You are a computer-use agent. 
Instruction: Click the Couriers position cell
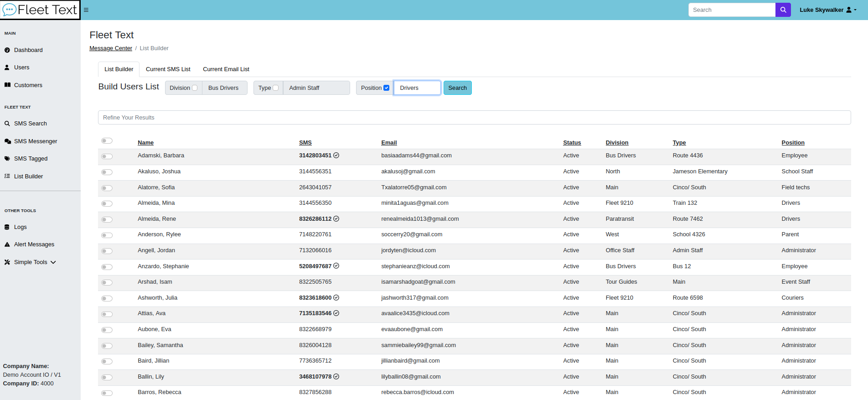(792, 298)
